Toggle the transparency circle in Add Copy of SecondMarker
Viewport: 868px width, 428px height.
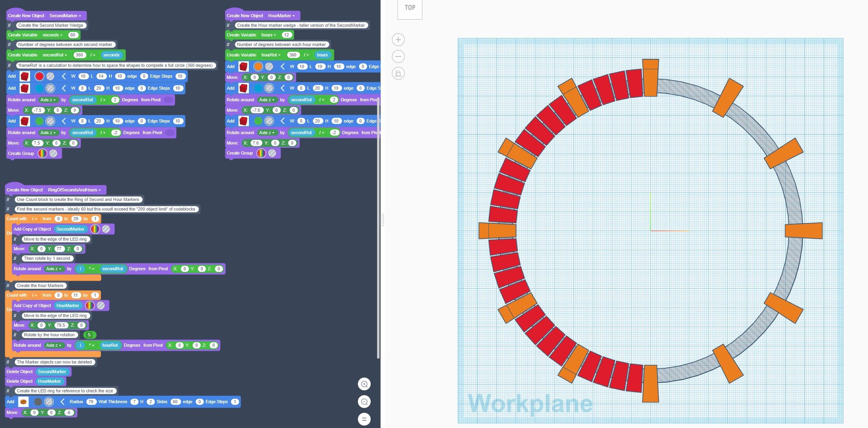coord(105,229)
